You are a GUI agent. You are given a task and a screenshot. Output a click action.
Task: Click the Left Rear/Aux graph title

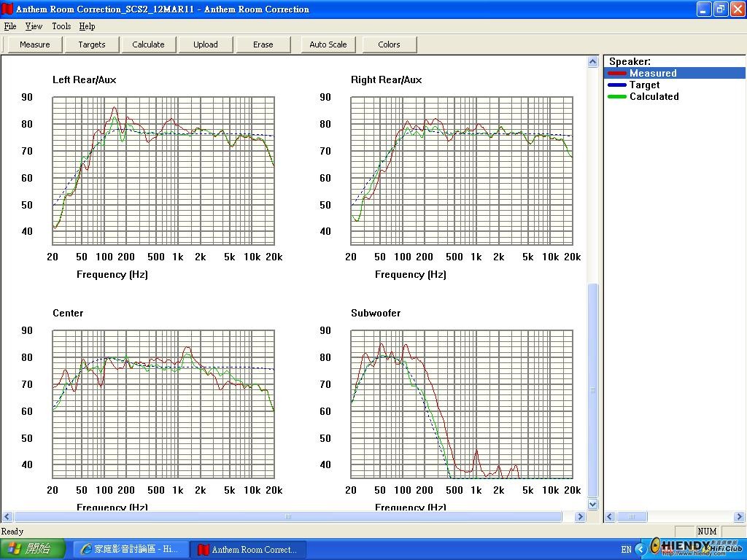pyautogui.click(x=85, y=80)
